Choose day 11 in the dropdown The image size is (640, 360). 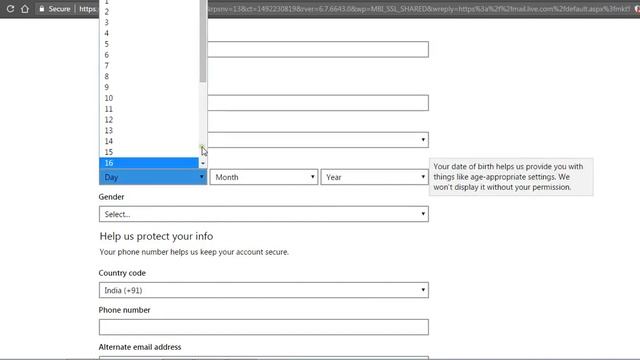click(x=149, y=109)
